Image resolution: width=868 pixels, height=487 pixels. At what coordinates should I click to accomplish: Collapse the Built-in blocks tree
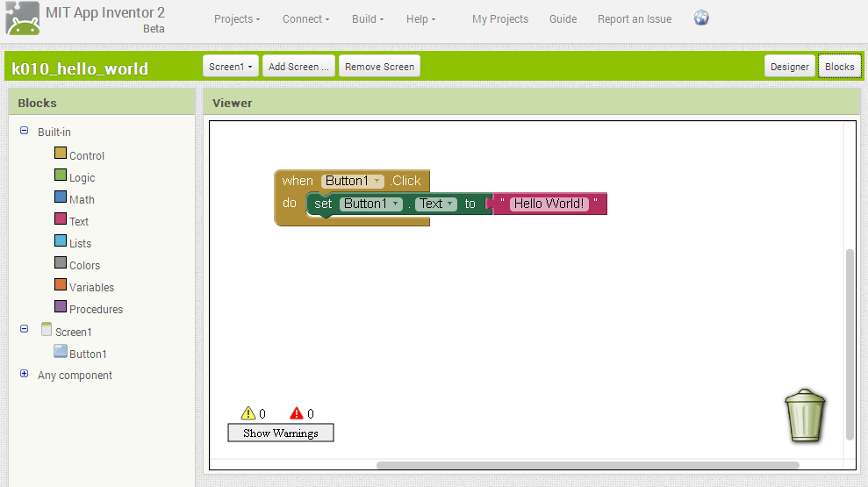point(24,131)
